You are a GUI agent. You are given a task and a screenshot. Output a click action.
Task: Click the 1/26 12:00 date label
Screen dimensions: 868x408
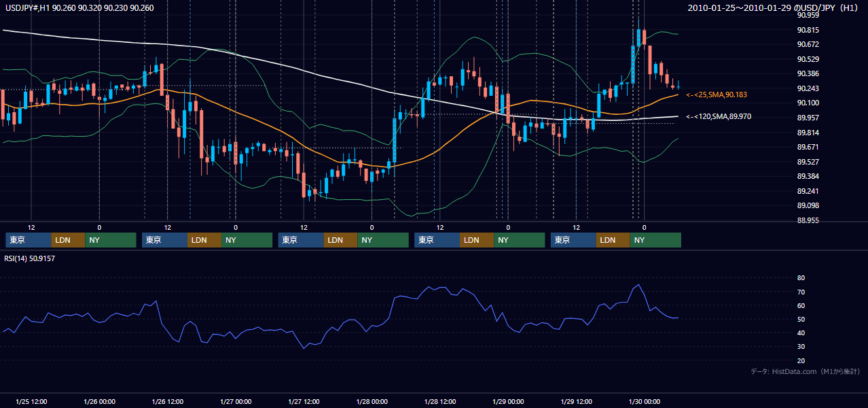167,401
